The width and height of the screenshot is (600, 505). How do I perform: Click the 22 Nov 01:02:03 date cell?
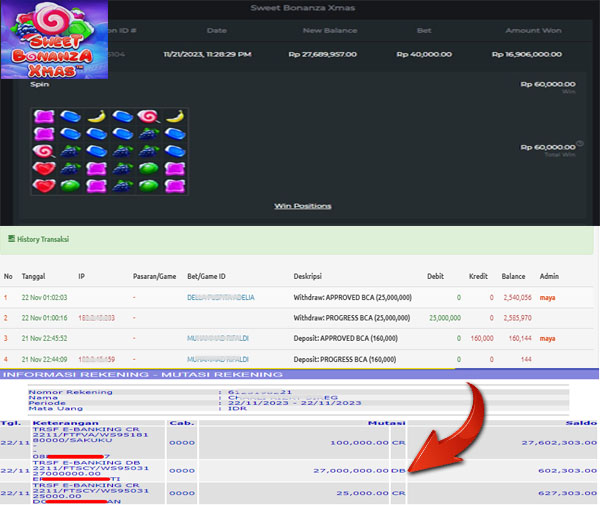tap(44, 297)
